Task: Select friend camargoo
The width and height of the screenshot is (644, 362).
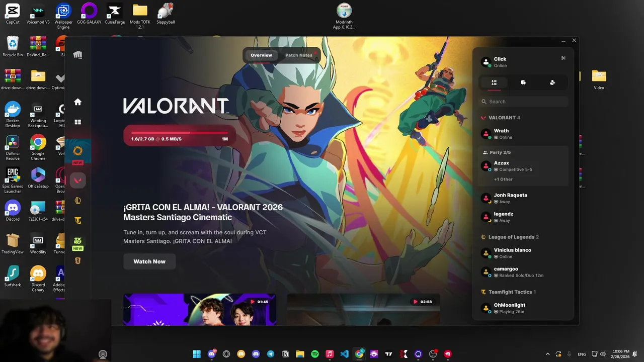Action: tap(523, 272)
